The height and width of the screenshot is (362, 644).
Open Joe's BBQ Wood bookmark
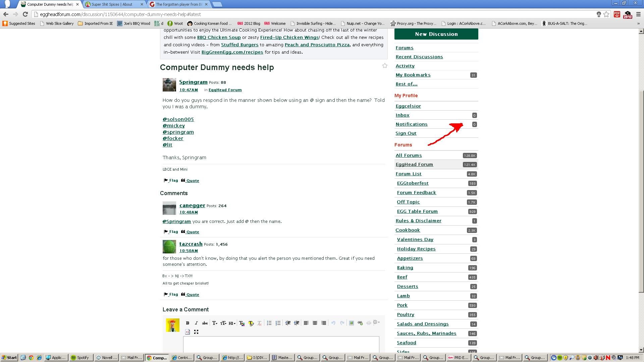point(133,23)
